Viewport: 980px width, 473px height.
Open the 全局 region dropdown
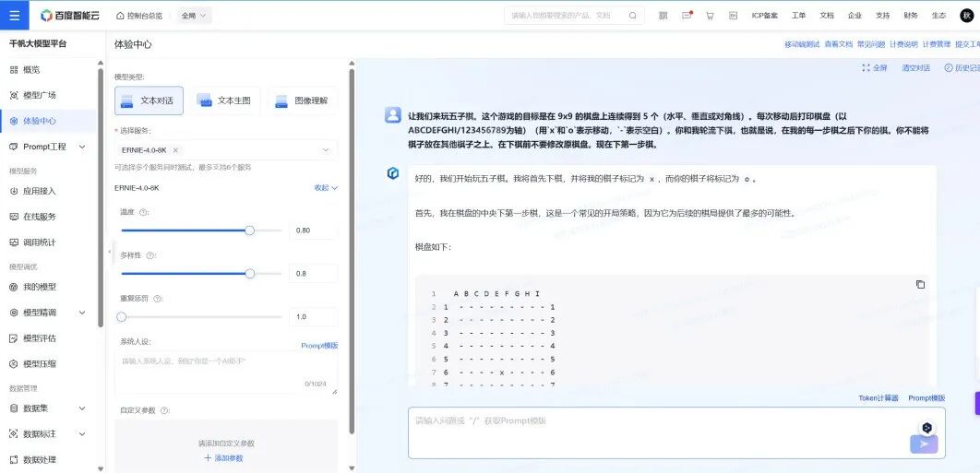tap(195, 16)
